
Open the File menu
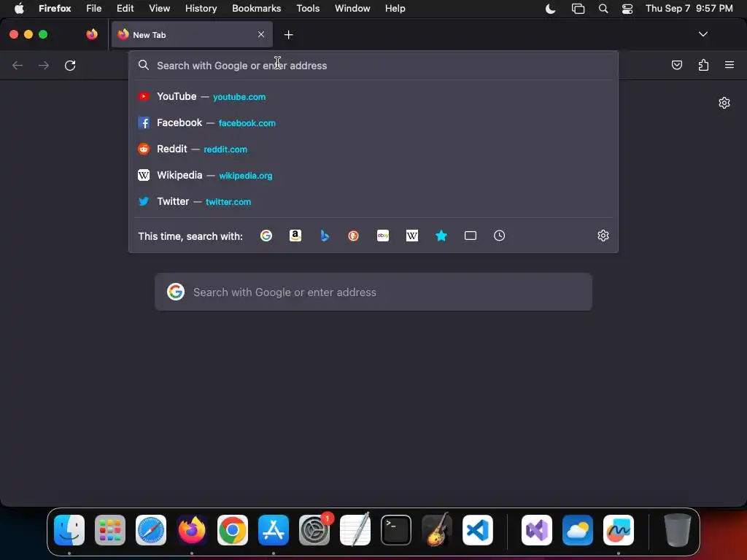point(94,8)
